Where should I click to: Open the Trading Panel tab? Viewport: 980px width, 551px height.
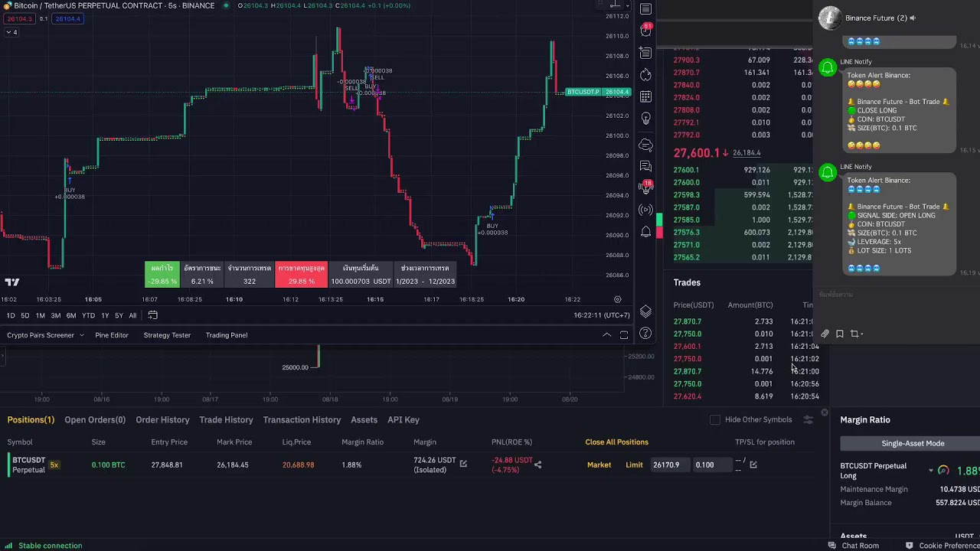click(x=227, y=335)
